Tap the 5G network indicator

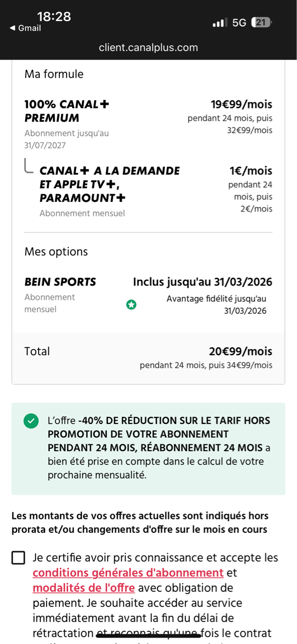[239, 23]
